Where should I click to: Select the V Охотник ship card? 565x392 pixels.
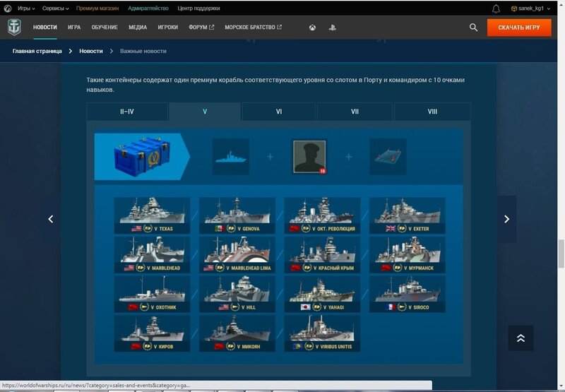(152, 294)
